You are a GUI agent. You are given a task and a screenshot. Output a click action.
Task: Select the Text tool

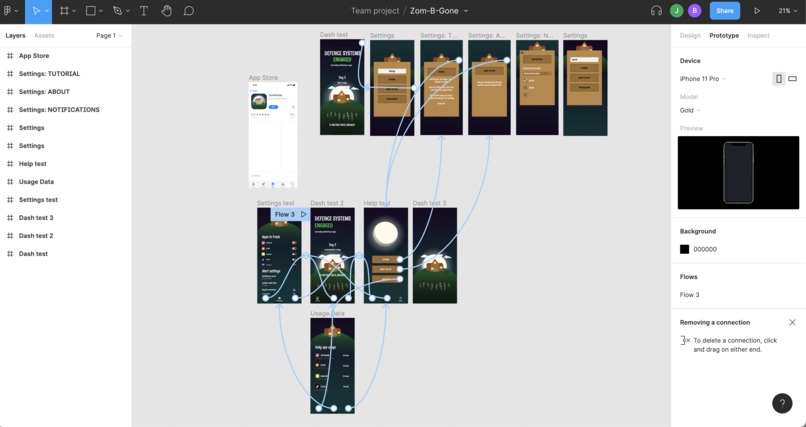coord(144,11)
